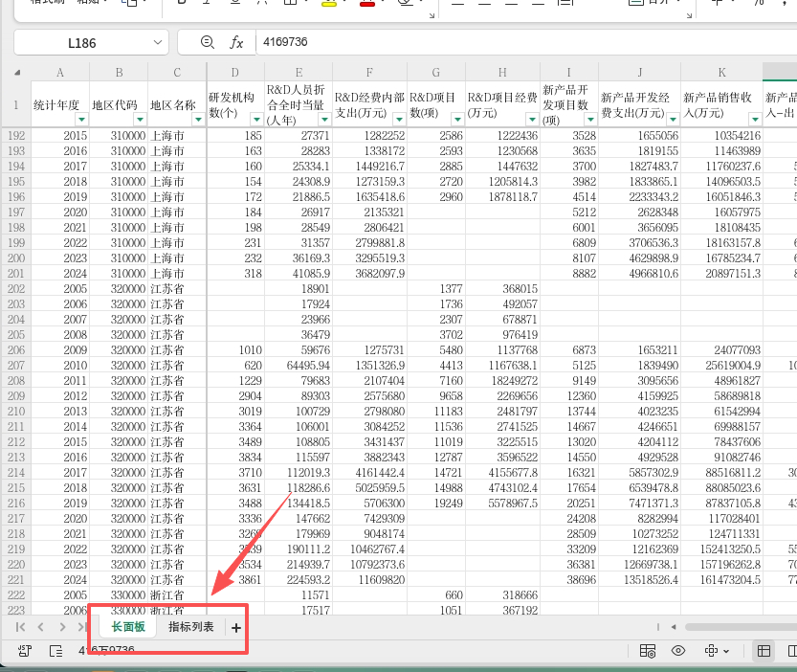Open filter dropdown for 新产品开发项目数 column
This screenshot has width=797, height=672.
click(590, 120)
